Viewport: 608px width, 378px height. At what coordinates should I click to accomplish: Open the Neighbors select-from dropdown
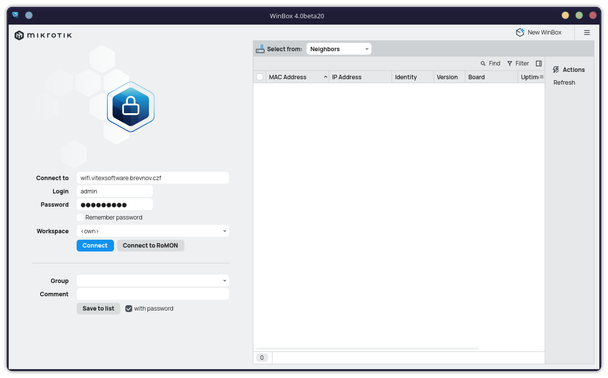[x=339, y=49]
